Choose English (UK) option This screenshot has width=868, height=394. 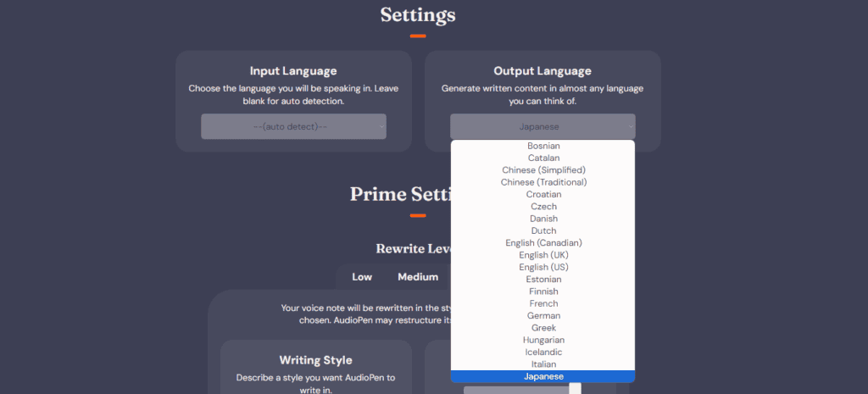click(543, 255)
